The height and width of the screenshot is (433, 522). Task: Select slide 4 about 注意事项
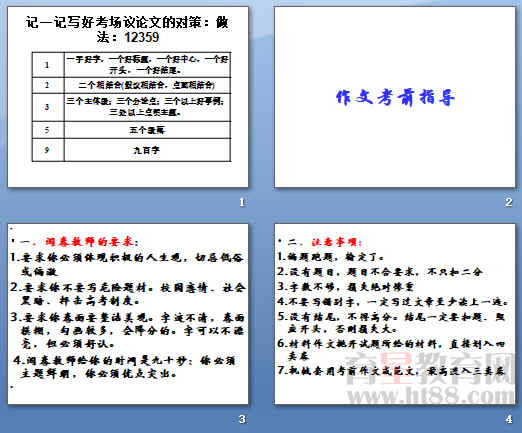[x=395, y=314]
